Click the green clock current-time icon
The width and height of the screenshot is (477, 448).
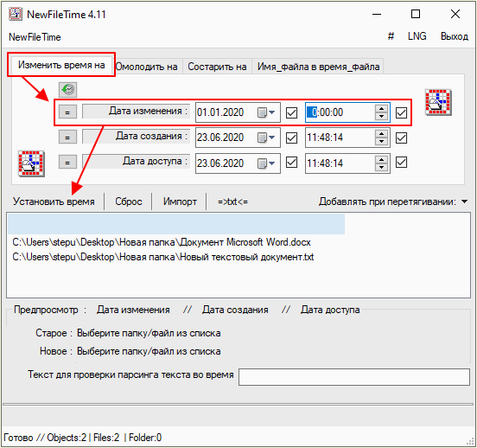[x=68, y=90]
